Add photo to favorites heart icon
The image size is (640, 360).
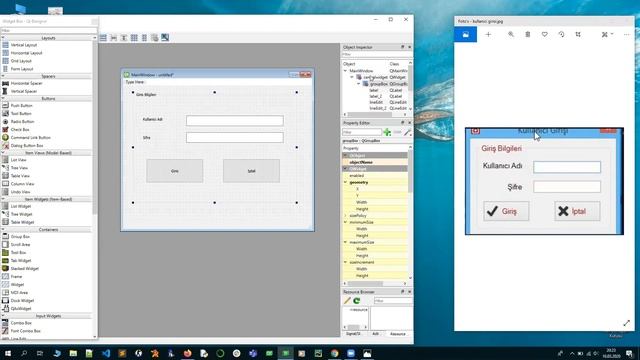pyautogui.click(x=544, y=35)
